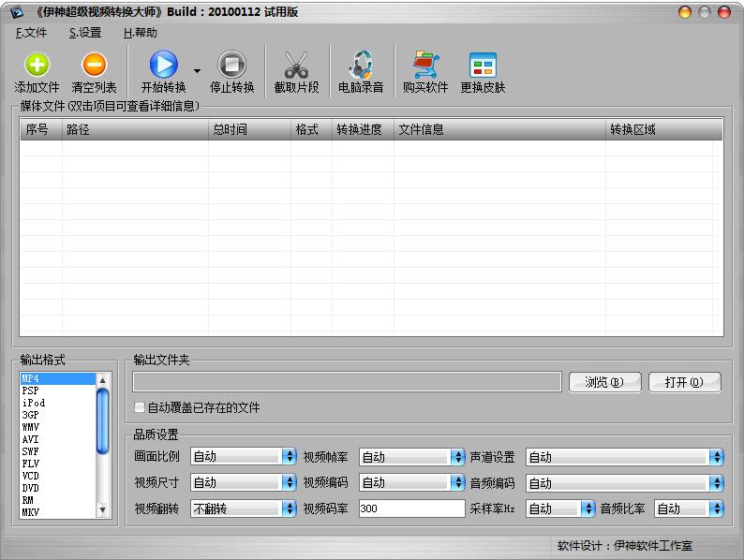Select AVI in the output format list
Image resolution: width=744 pixels, height=560 pixels.
[x=31, y=439]
